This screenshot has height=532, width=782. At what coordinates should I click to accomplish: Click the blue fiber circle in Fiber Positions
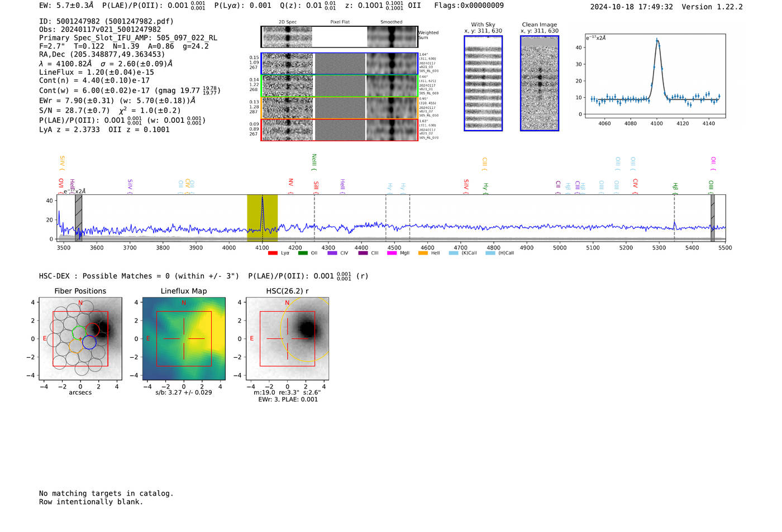point(89,342)
